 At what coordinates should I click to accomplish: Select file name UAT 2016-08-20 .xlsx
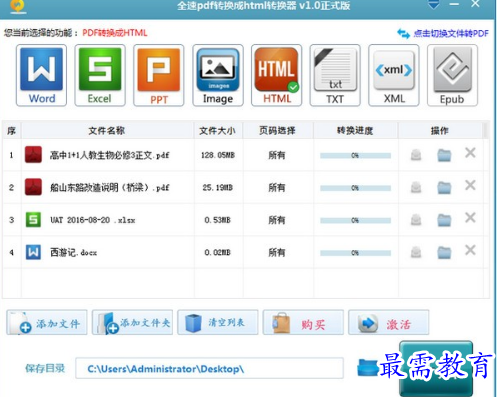point(93,220)
